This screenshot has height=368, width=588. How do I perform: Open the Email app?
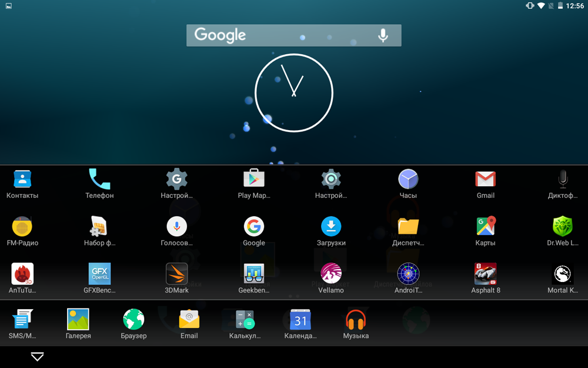189,319
